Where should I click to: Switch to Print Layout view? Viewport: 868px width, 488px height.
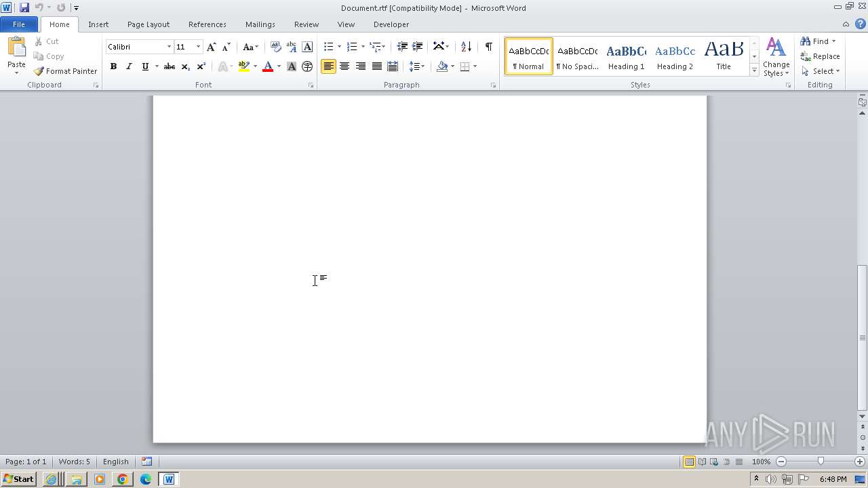click(x=689, y=462)
